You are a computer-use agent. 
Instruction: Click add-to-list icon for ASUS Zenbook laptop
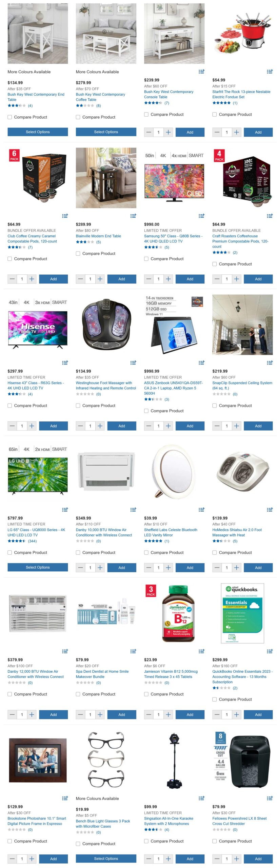[201, 362]
